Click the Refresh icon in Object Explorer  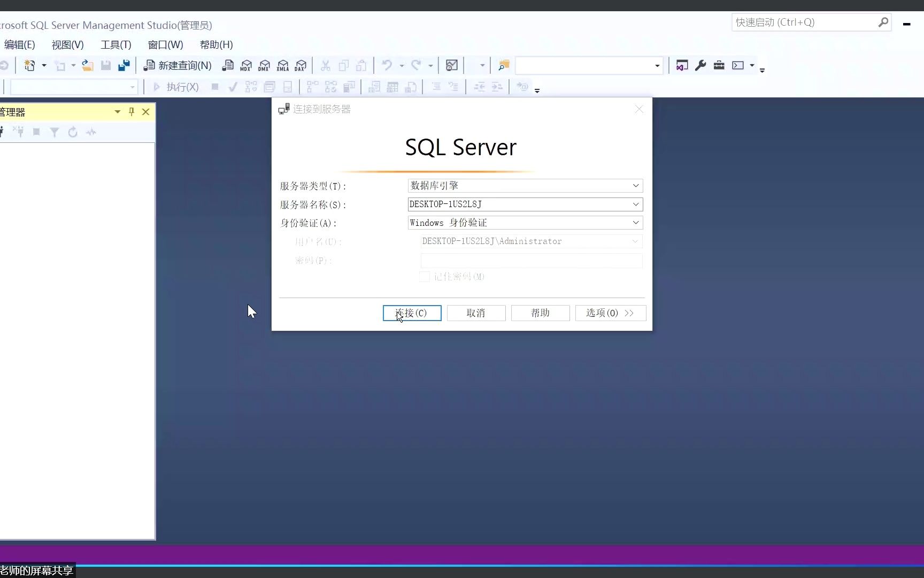73,132
